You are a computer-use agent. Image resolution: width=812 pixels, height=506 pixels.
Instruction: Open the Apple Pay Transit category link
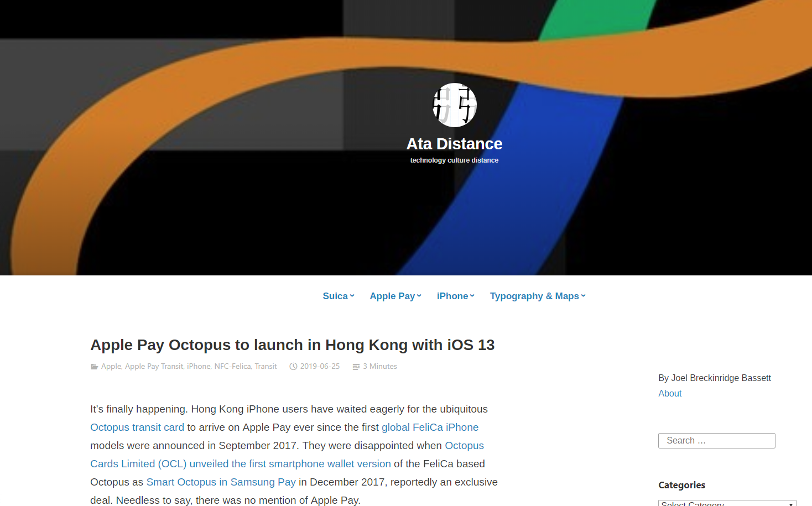[x=154, y=366]
